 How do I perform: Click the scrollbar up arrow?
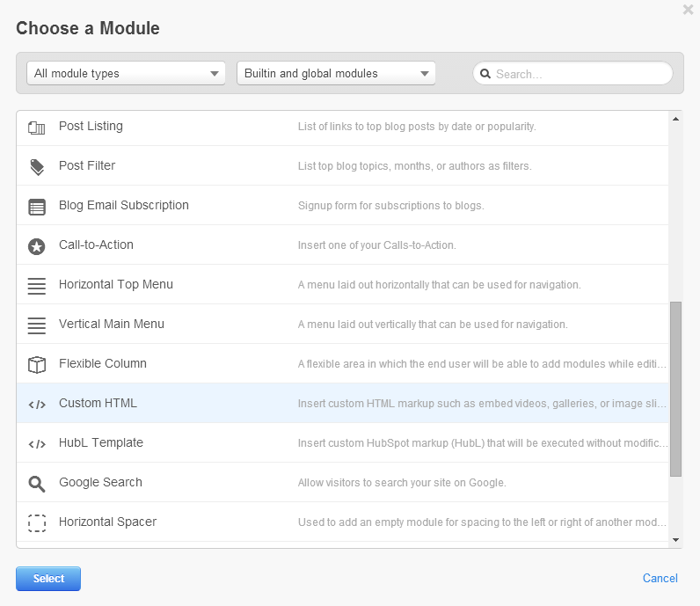(x=676, y=119)
